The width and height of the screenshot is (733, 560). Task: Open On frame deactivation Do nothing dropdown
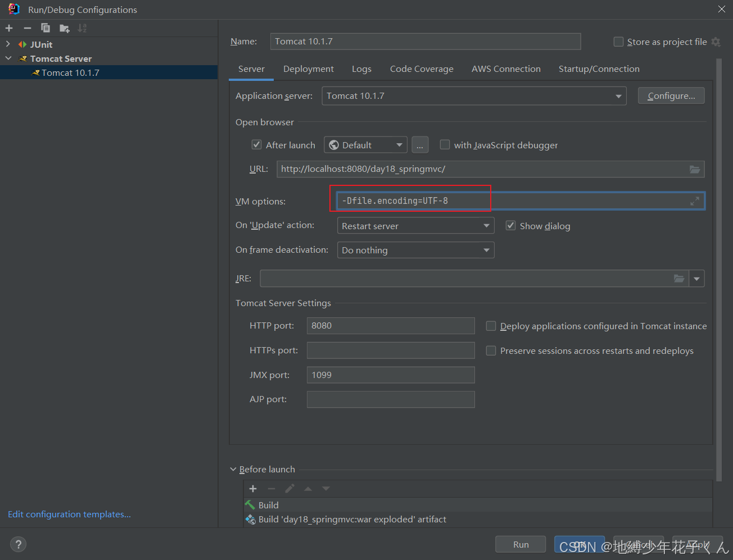(x=415, y=250)
